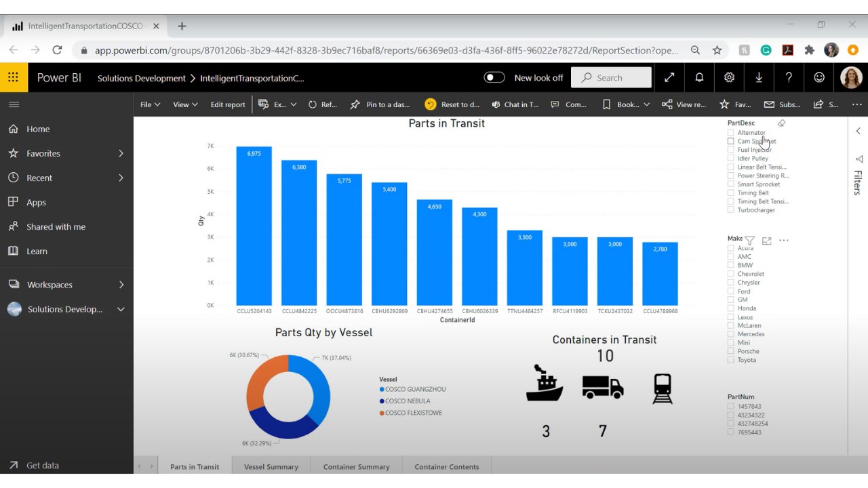Open focus mode for the Make slicer
Image resolution: width=868 pixels, height=488 pixels.
coord(767,241)
